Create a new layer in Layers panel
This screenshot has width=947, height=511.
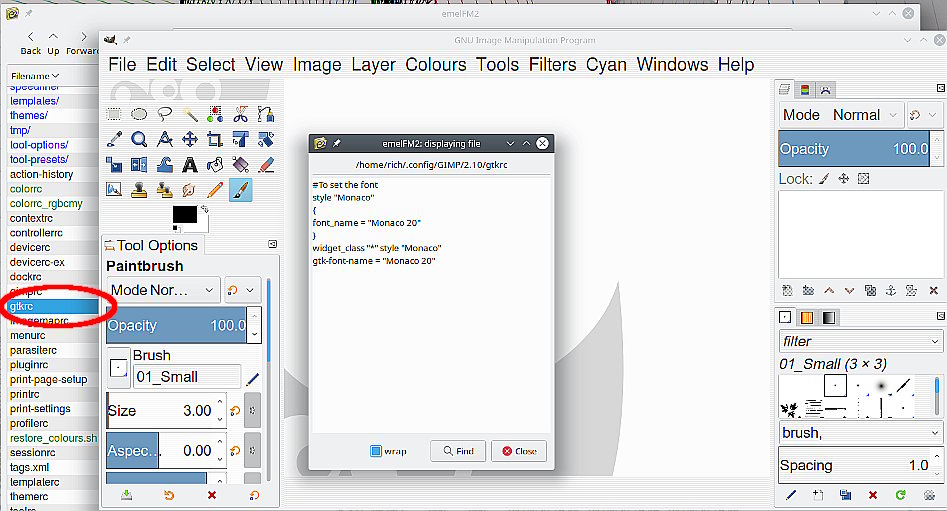click(x=787, y=291)
